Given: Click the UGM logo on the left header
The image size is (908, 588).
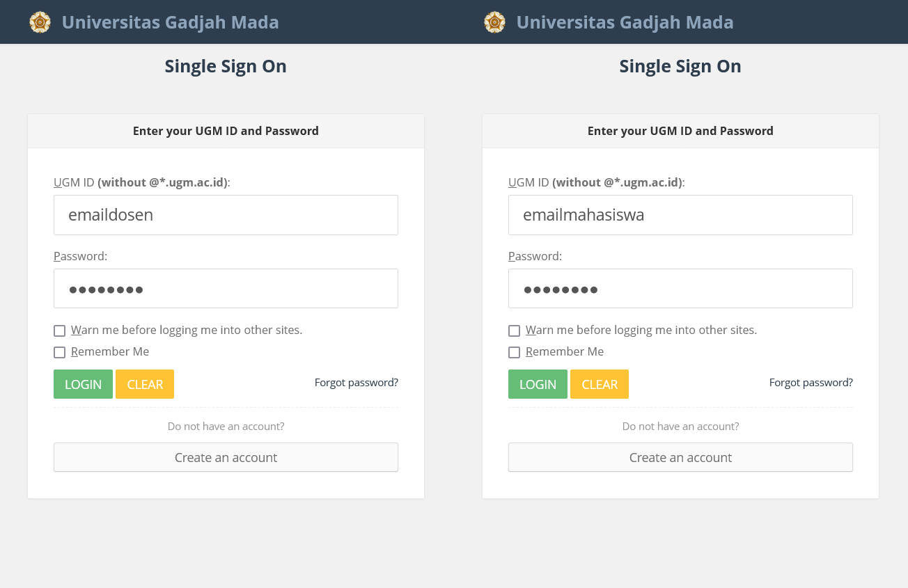Looking at the screenshot, I should [40, 22].
